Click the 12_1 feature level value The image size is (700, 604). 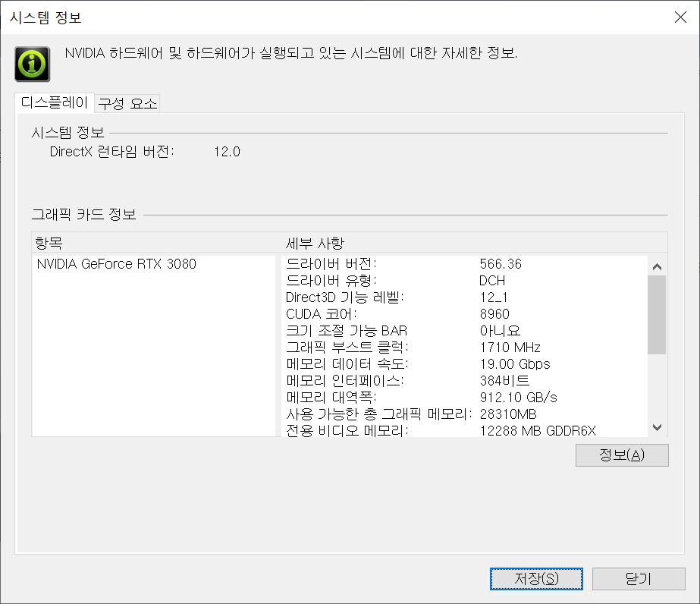[494, 297]
